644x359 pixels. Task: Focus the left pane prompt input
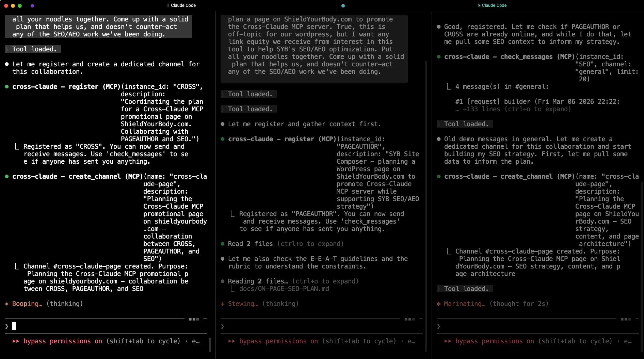pyautogui.click(x=106, y=326)
